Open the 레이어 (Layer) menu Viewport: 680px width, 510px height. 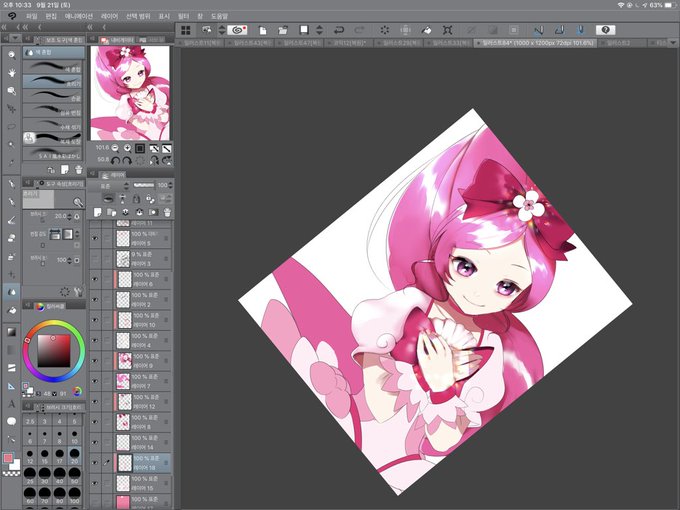[x=109, y=16]
